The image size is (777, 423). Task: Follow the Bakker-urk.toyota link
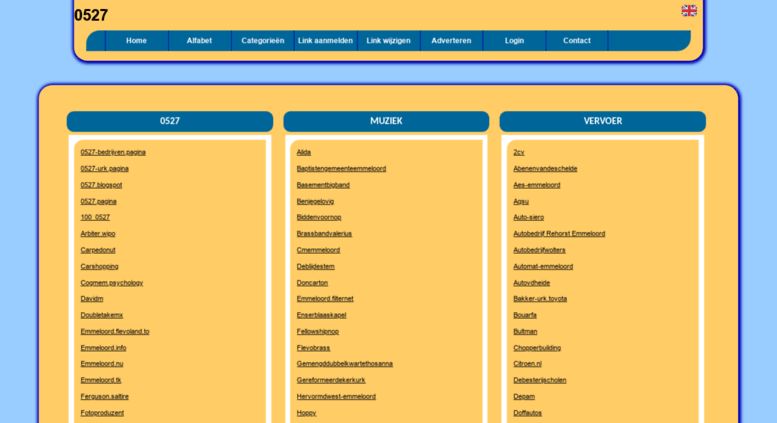pyautogui.click(x=540, y=298)
